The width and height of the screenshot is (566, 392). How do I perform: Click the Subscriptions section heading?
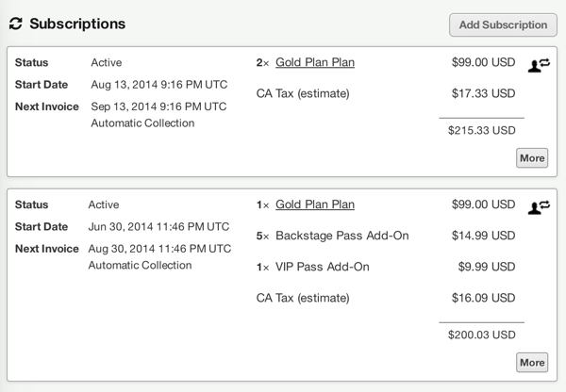[x=77, y=24]
